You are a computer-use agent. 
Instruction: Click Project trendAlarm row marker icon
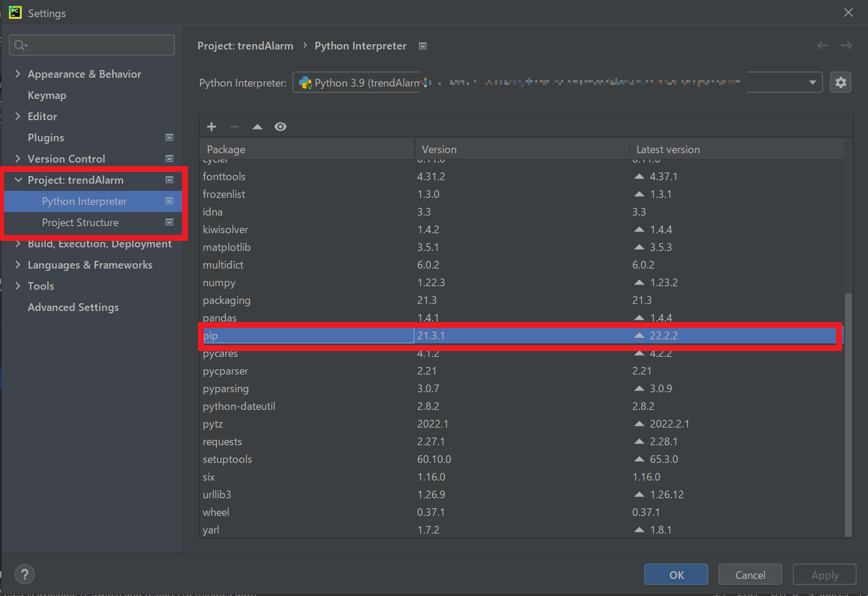point(170,180)
